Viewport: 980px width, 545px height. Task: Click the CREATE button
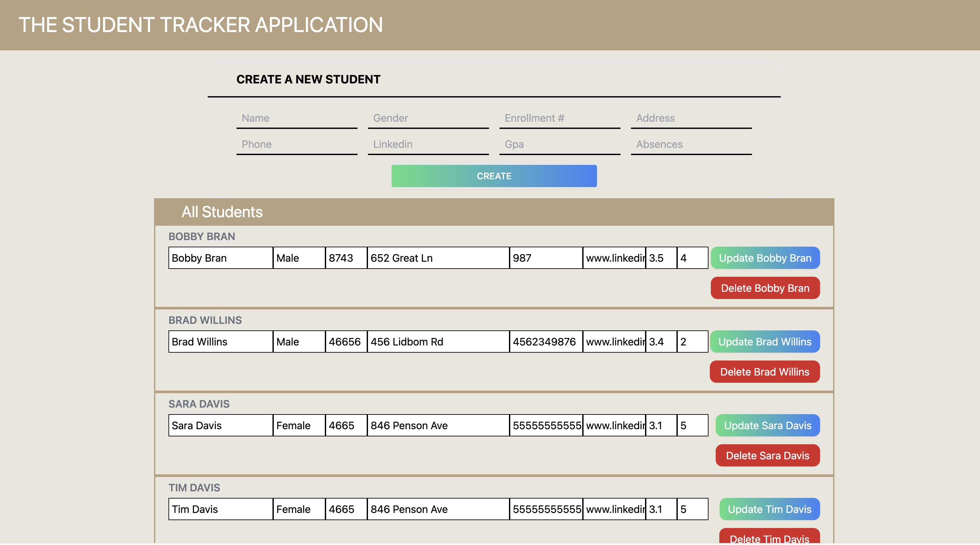pyautogui.click(x=494, y=176)
